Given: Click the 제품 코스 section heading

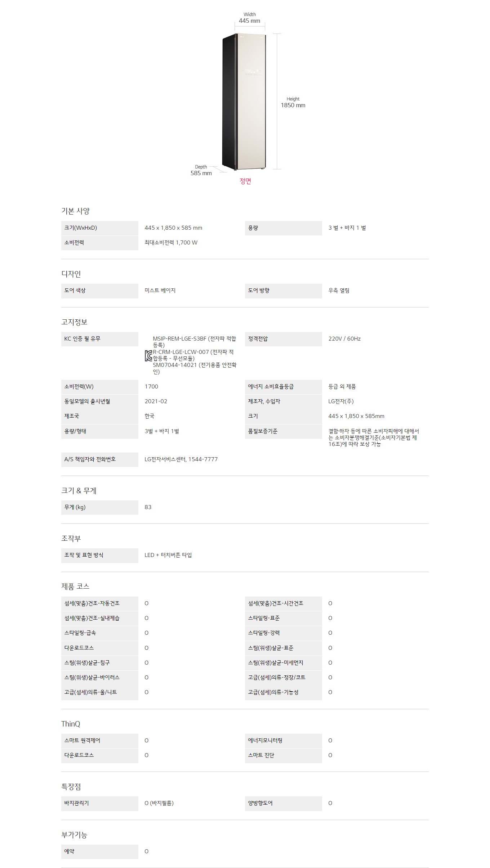Looking at the screenshot, I should coord(75,586).
